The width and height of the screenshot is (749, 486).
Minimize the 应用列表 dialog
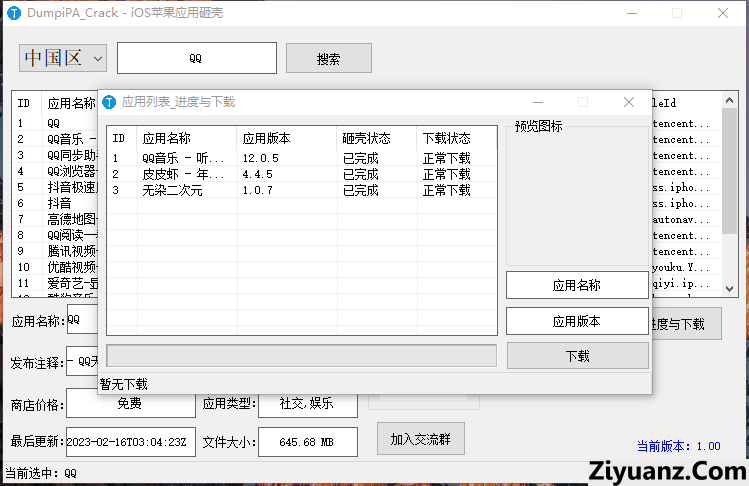tap(537, 102)
